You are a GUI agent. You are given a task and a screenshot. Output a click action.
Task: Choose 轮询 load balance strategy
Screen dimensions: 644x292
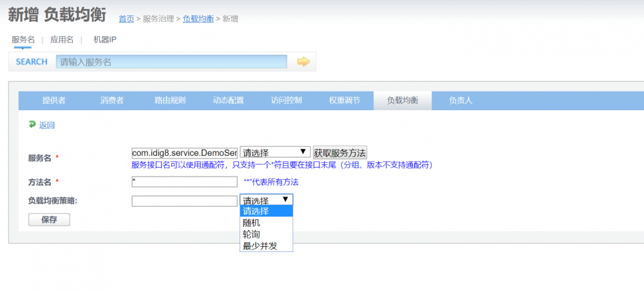266,235
